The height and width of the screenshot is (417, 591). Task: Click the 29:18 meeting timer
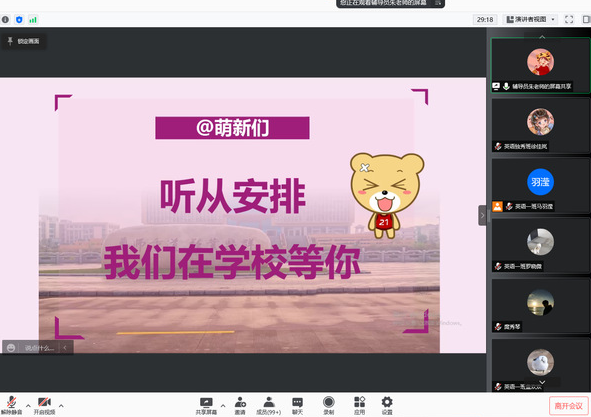coord(485,19)
